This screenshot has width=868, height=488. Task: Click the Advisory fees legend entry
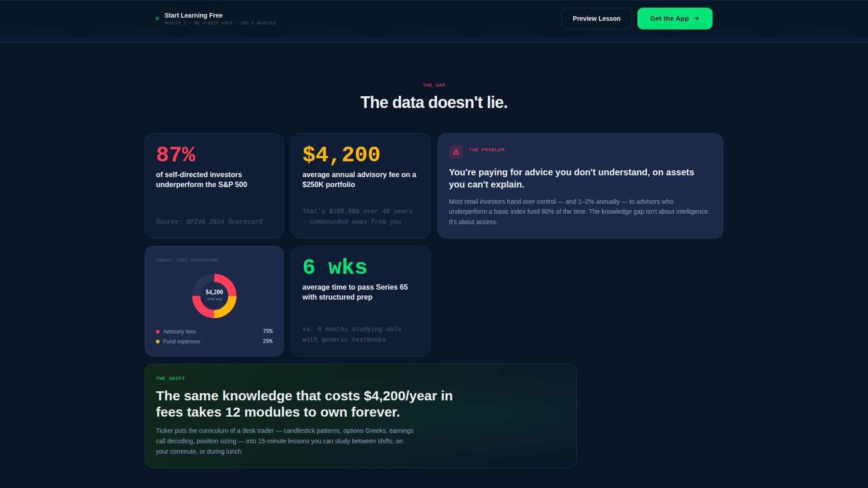179,331
